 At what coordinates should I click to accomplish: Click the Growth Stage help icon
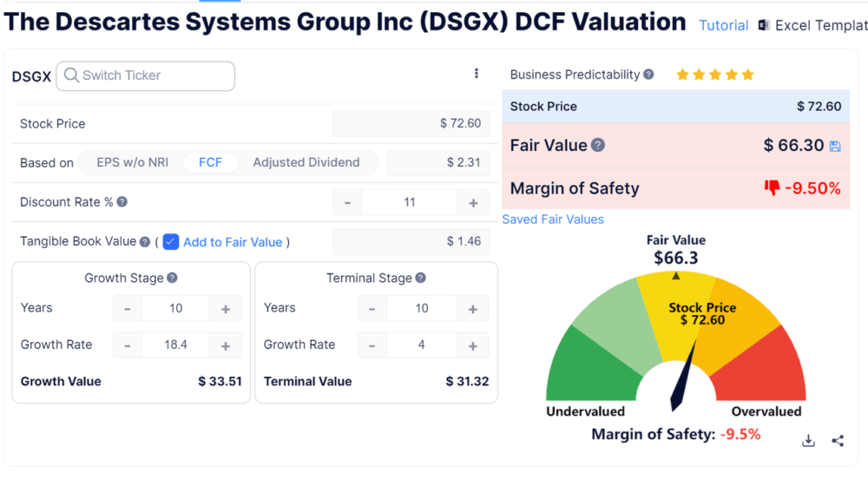click(172, 278)
